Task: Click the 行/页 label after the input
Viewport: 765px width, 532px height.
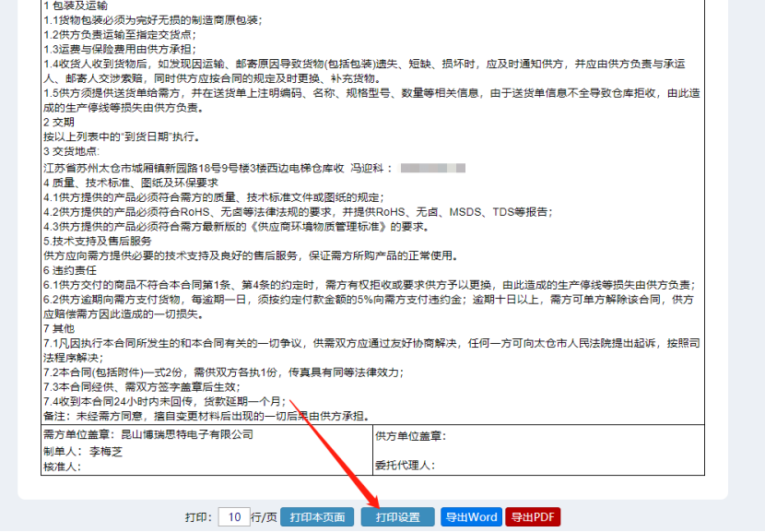Action: pos(264,517)
